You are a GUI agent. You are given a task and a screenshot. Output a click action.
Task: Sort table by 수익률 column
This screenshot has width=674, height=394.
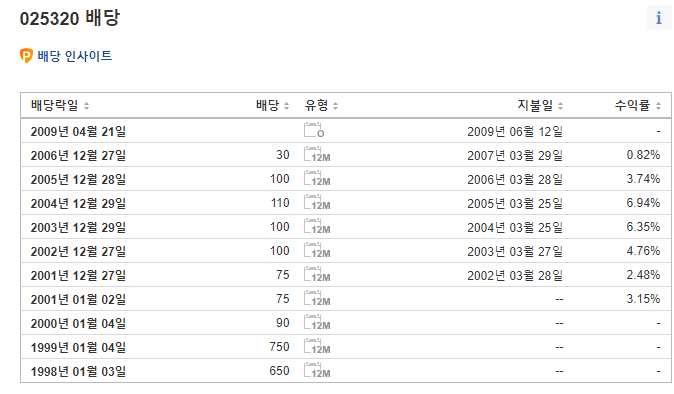click(637, 105)
